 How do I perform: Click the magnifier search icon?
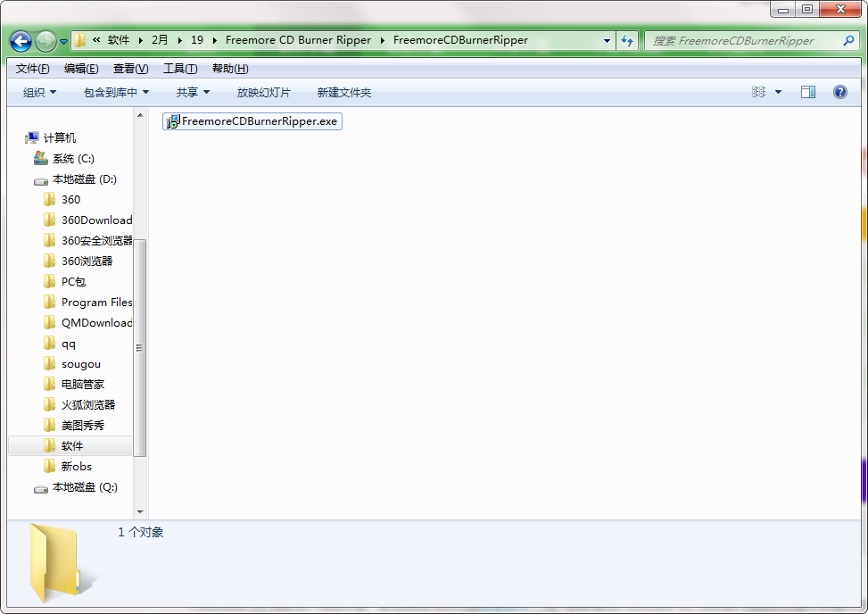click(x=848, y=40)
